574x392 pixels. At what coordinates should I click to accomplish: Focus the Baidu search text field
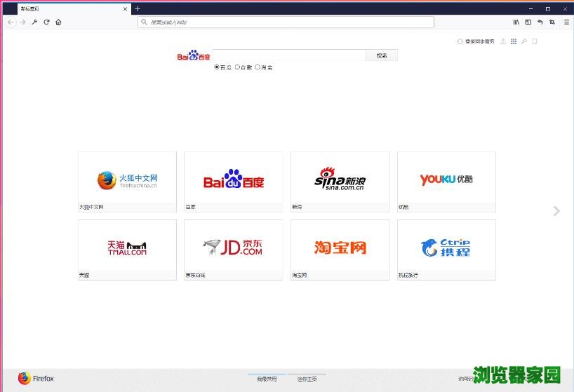(x=290, y=55)
